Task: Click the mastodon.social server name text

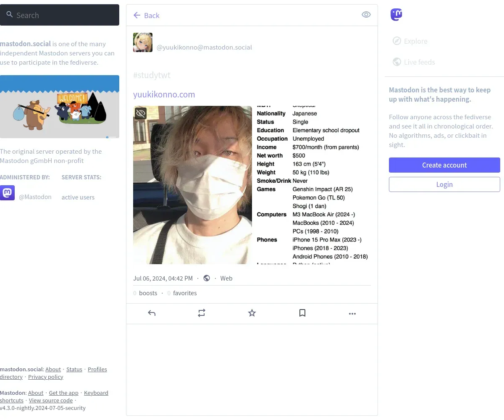Action: (x=25, y=44)
